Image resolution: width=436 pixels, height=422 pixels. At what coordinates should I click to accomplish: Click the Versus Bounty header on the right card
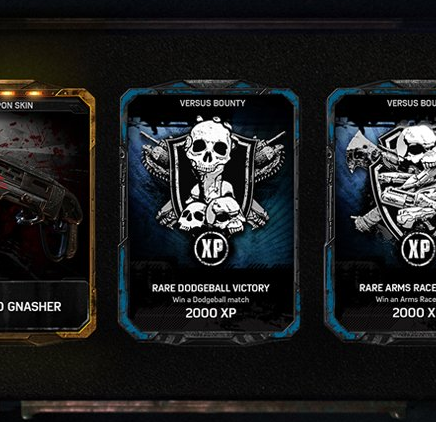411,103
